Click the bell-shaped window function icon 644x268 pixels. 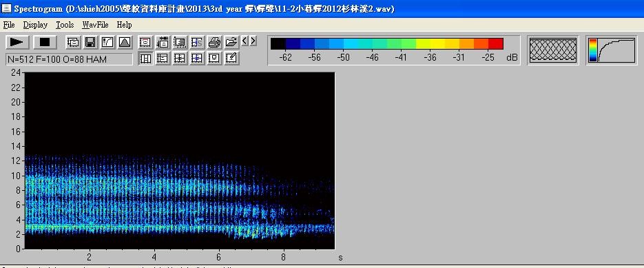click(x=125, y=42)
